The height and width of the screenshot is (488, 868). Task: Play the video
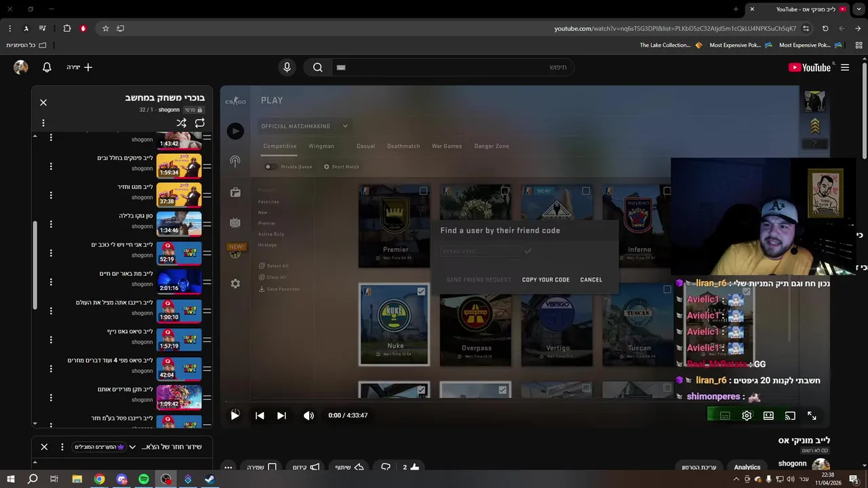(235, 415)
